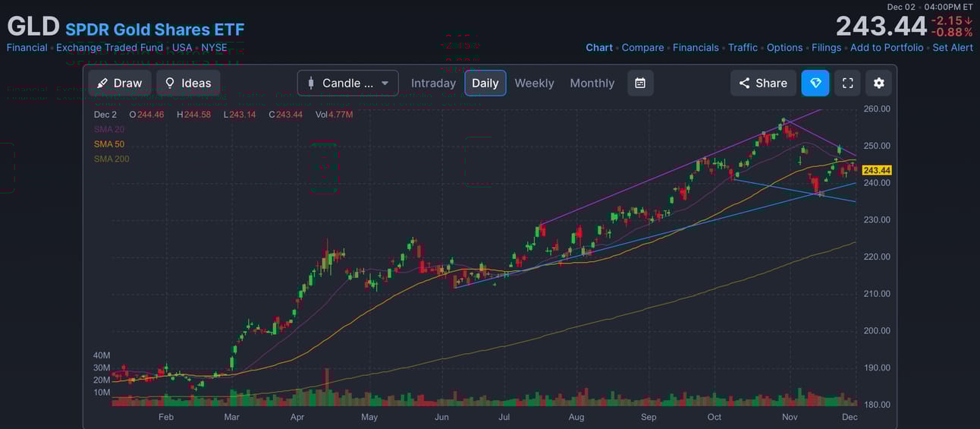This screenshot has width=980, height=429.
Task: Click the 243.44 last price header
Action: 881,27
